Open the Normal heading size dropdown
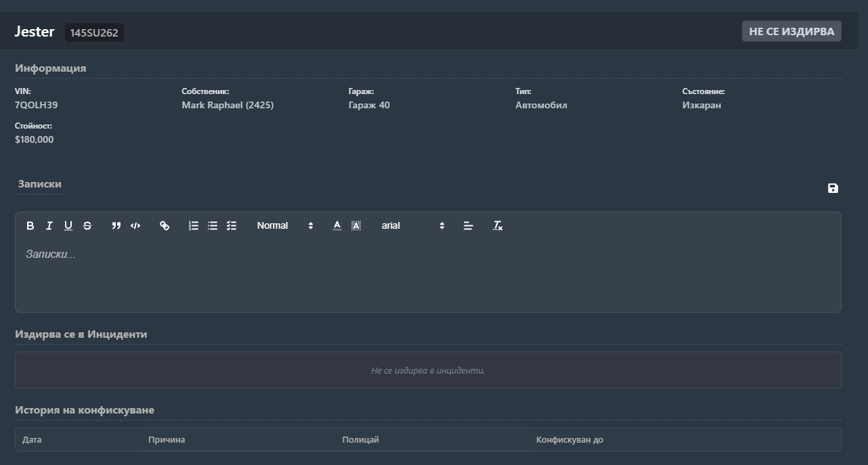 tap(285, 226)
